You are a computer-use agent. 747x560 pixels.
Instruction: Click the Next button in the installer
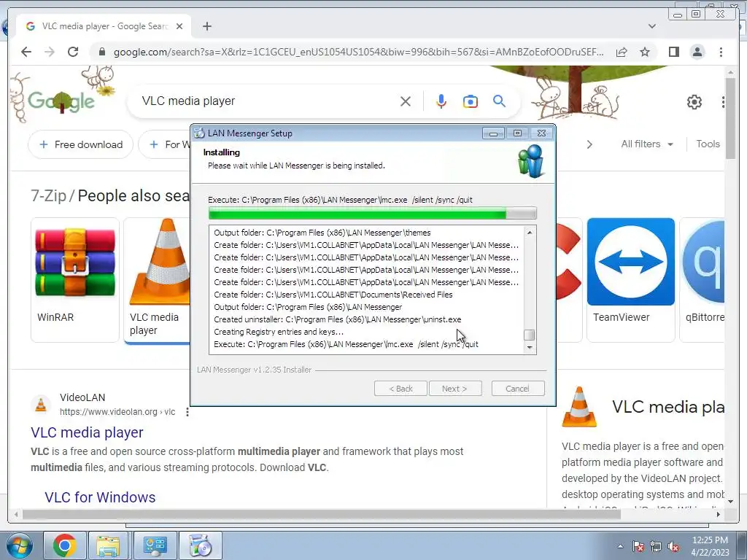pos(455,389)
